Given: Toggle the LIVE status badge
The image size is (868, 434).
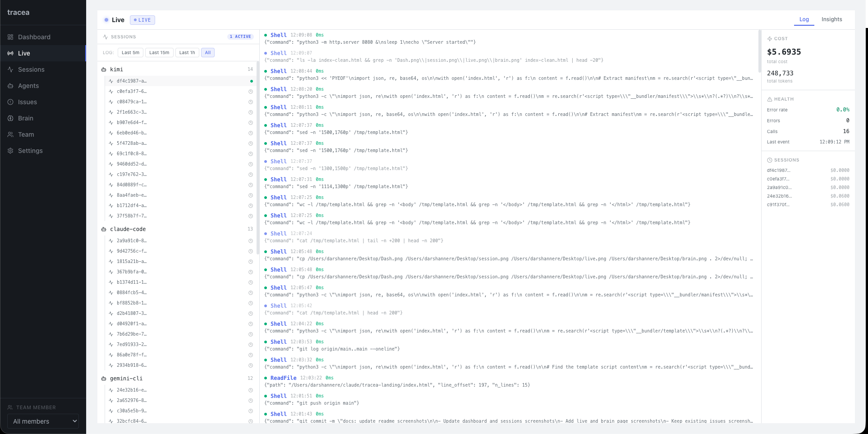Looking at the screenshot, I should [142, 20].
